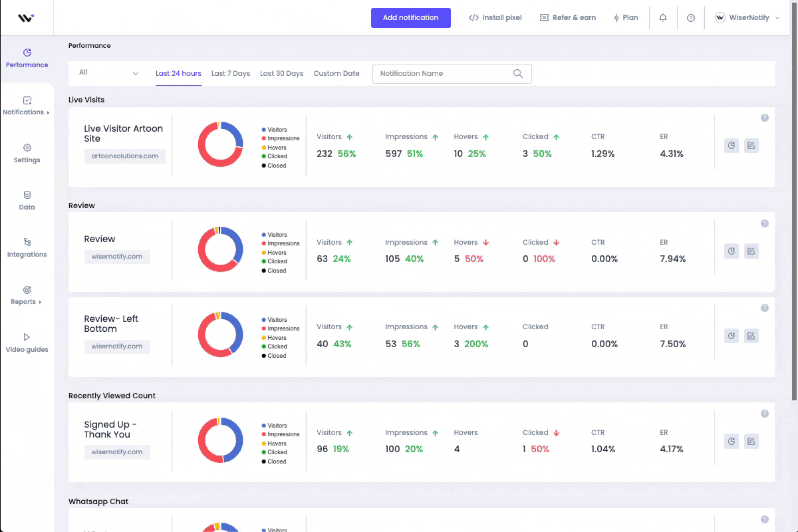
Task: Click edit icon for Review card
Action: pos(751,251)
